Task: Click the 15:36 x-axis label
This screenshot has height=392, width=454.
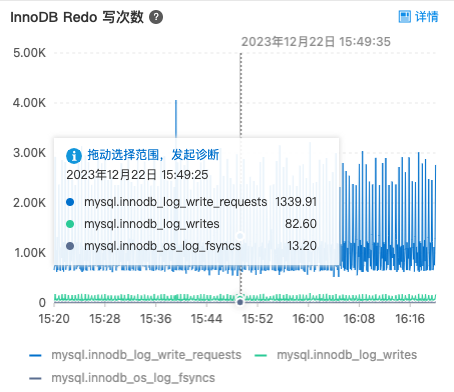Action: click(156, 319)
